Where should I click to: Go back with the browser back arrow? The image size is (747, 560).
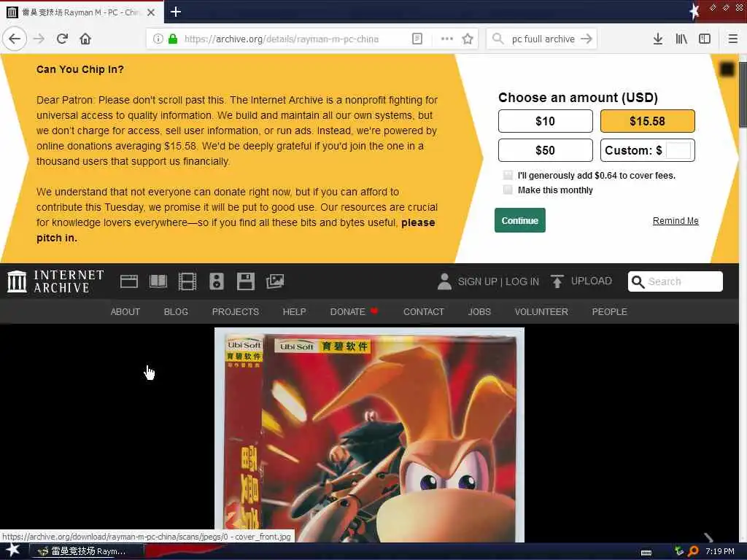click(x=15, y=39)
